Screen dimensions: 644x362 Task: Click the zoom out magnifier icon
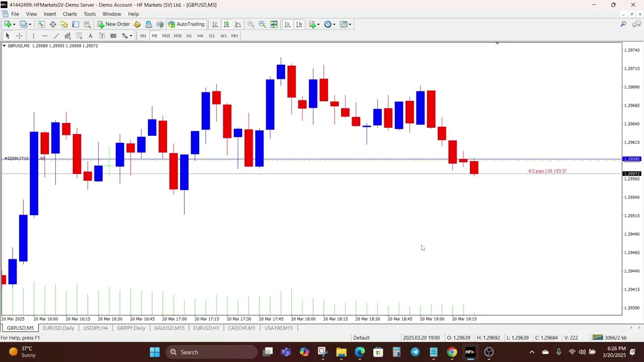point(262,24)
